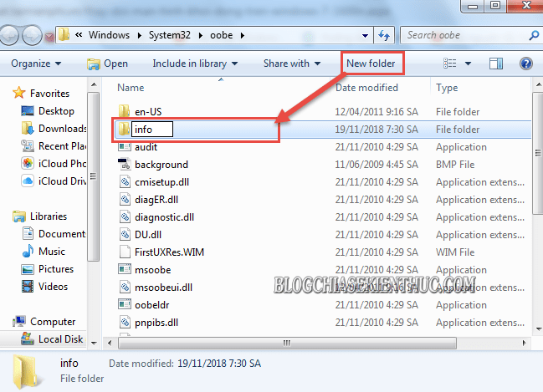Click the audit application icon
Viewport: 543px width, 392px height.
click(125, 147)
